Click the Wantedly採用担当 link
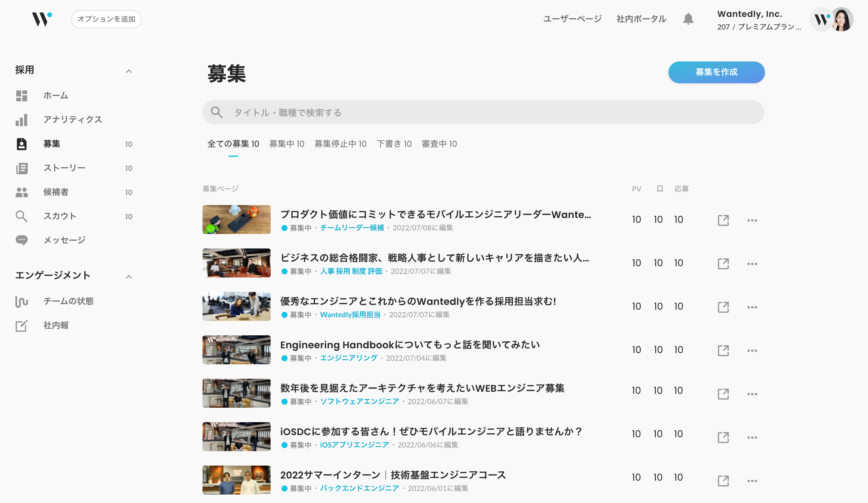Screen dimensions: 868x503 [x=350, y=315]
